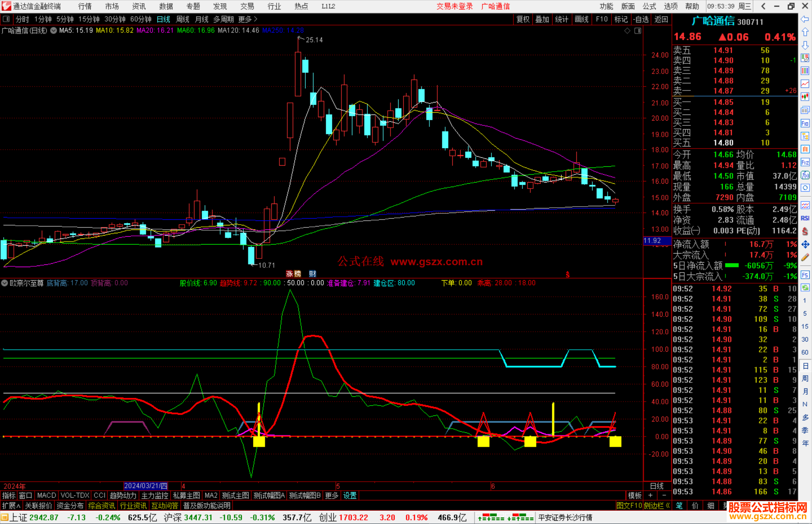812x524 pixels.
Task: Click the 2024/03/21 date label on timeline
Action: pyautogui.click(x=145, y=486)
